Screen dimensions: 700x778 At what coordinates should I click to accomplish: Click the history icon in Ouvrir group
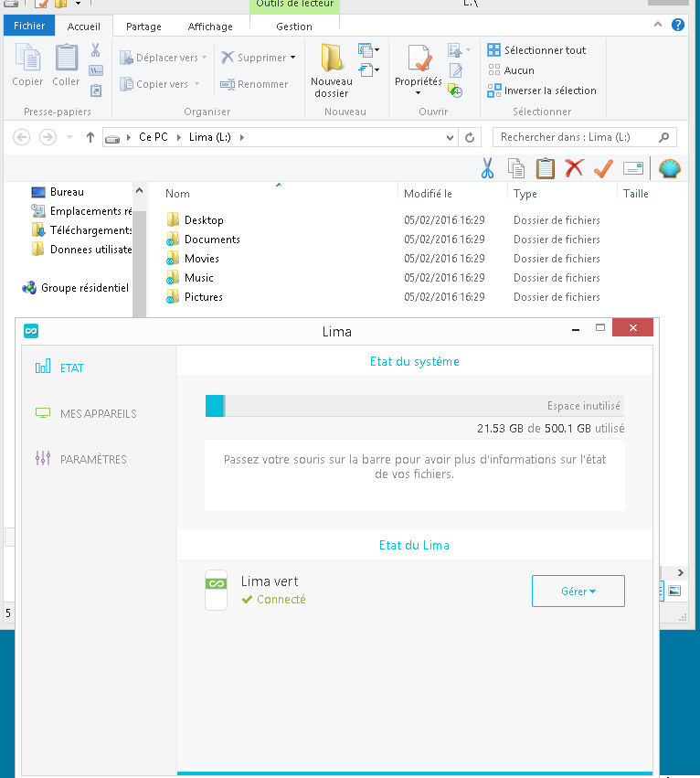(x=455, y=91)
